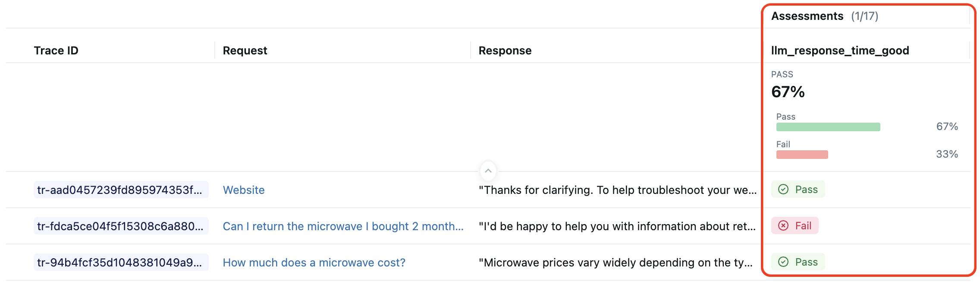
Task: Open the 'Thanks for clarifying' response cell
Action: point(617,190)
